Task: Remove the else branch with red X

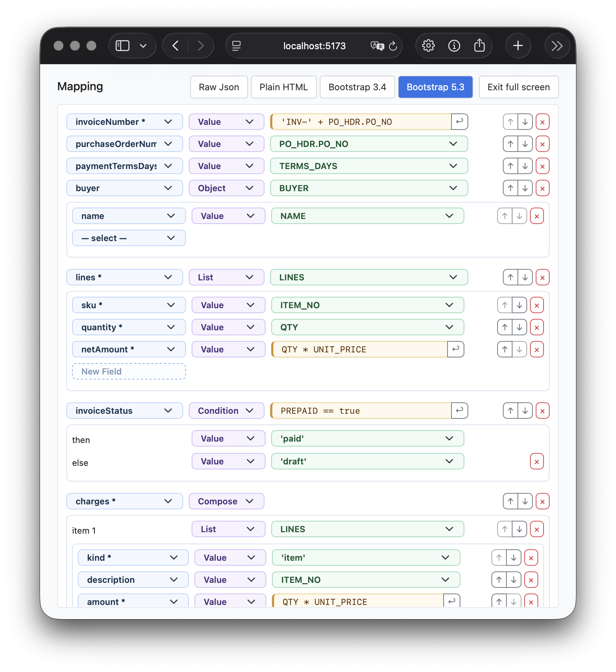Action: [537, 462]
